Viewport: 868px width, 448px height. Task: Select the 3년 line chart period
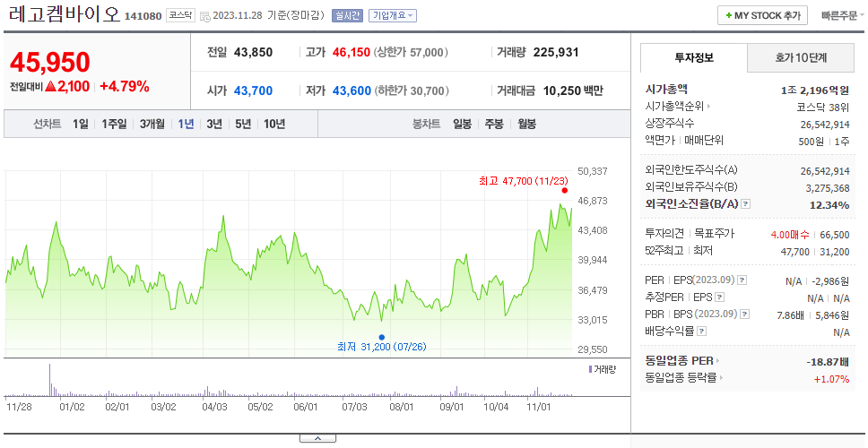214,124
